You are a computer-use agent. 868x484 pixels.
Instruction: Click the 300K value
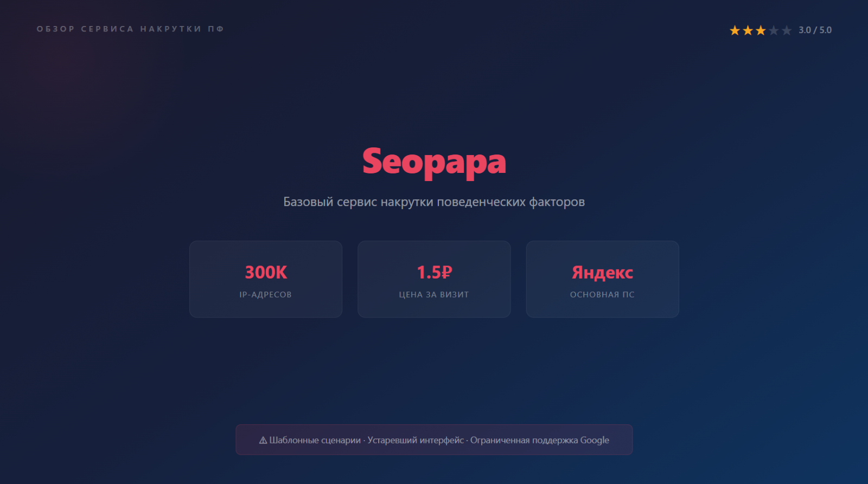click(266, 272)
